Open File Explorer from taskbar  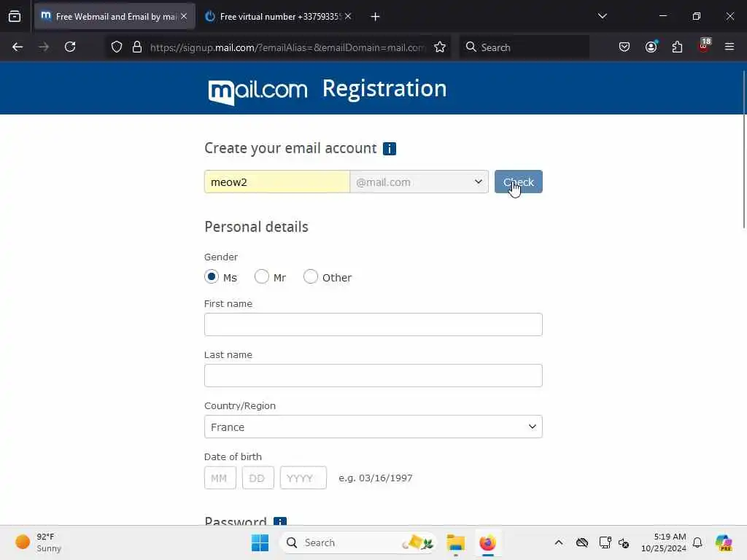[x=455, y=542]
